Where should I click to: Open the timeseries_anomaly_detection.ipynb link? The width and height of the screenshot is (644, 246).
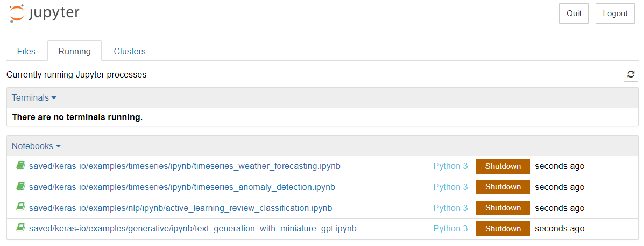[x=182, y=187]
